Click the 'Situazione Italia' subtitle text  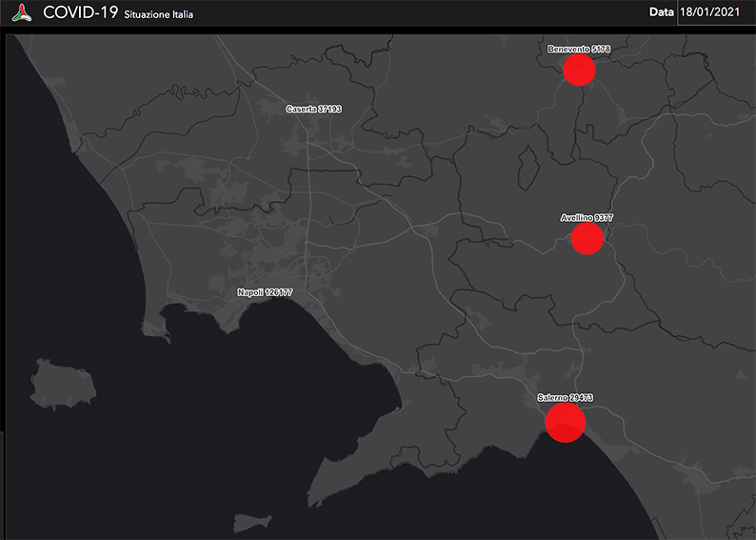pyautogui.click(x=159, y=14)
